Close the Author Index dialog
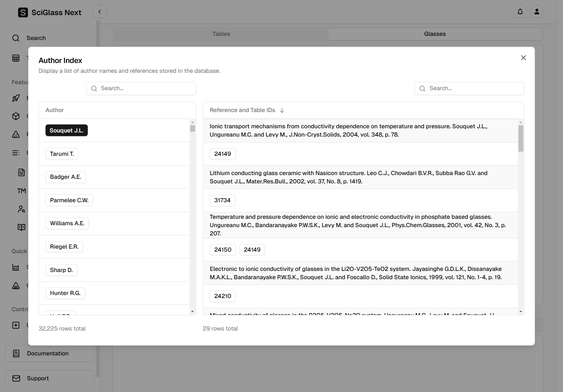Image resolution: width=563 pixels, height=392 pixels. pyautogui.click(x=523, y=58)
